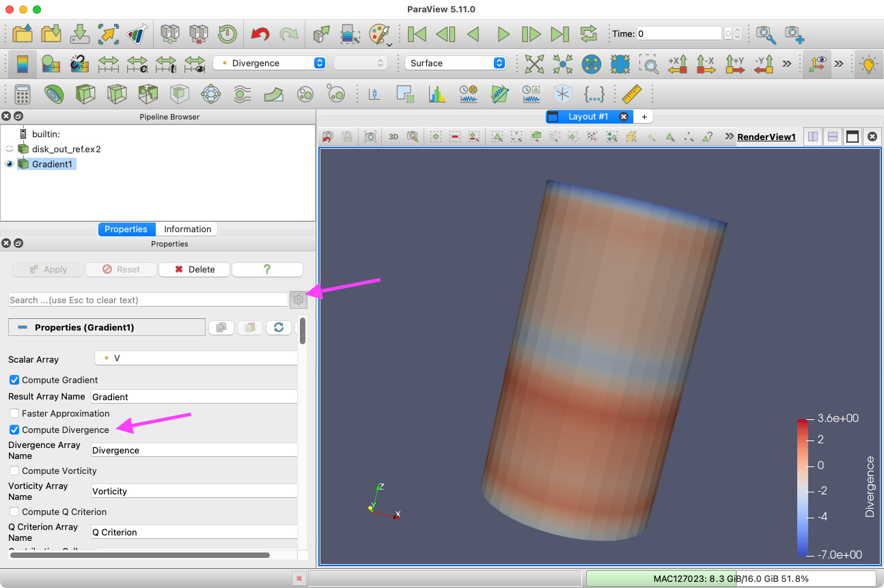The width and height of the screenshot is (884, 588).
Task: Open the Surface representation dropdown
Action: click(455, 63)
